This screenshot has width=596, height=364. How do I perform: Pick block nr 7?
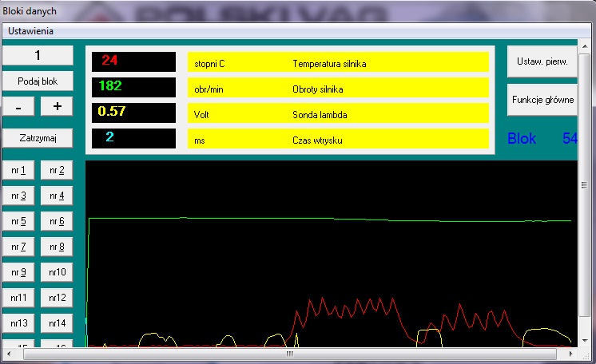(x=19, y=247)
